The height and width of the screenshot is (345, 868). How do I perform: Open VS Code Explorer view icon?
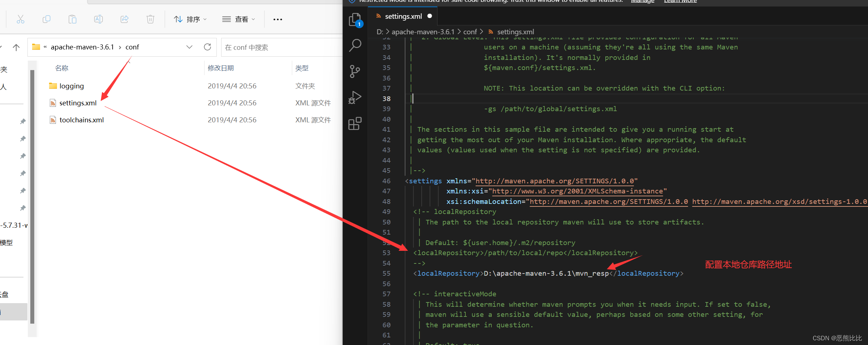355,19
